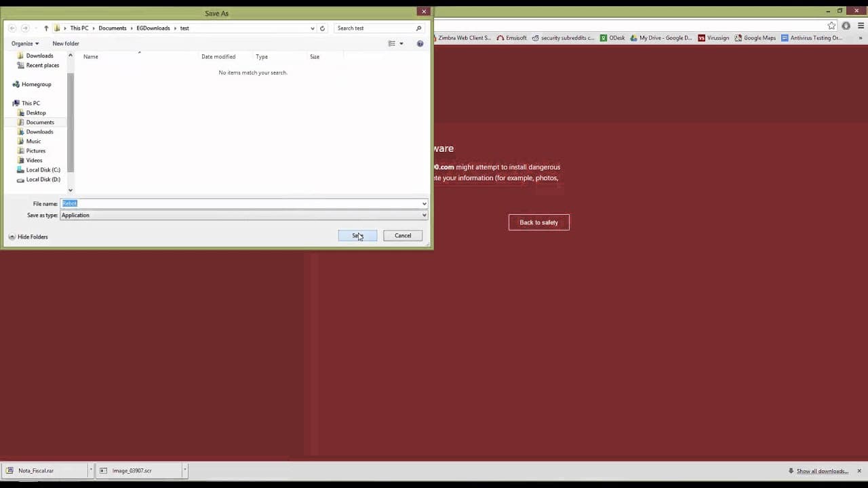Select Local Disk (C:)
The height and width of the screenshot is (488, 868).
pos(43,169)
